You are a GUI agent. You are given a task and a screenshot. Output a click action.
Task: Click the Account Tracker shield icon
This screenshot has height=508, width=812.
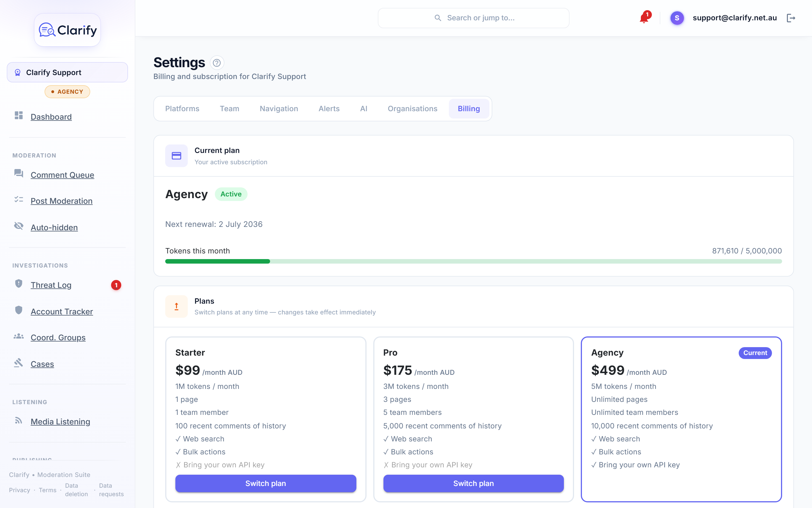pos(19,310)
